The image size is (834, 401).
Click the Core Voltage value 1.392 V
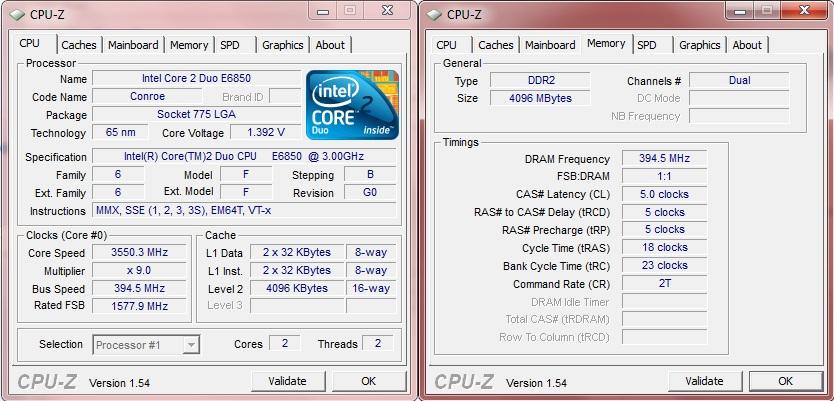[x=265, y=132]
